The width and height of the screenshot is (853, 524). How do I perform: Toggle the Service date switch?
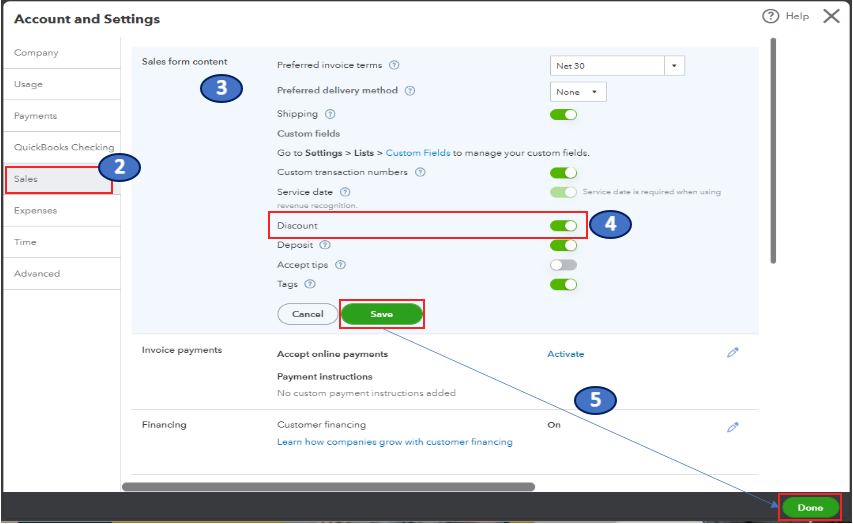click(x=563, y=192)
